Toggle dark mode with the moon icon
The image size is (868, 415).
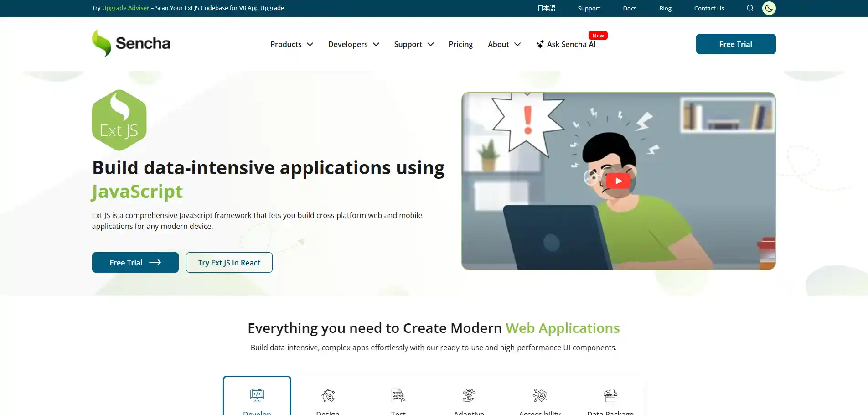(769, 8)
